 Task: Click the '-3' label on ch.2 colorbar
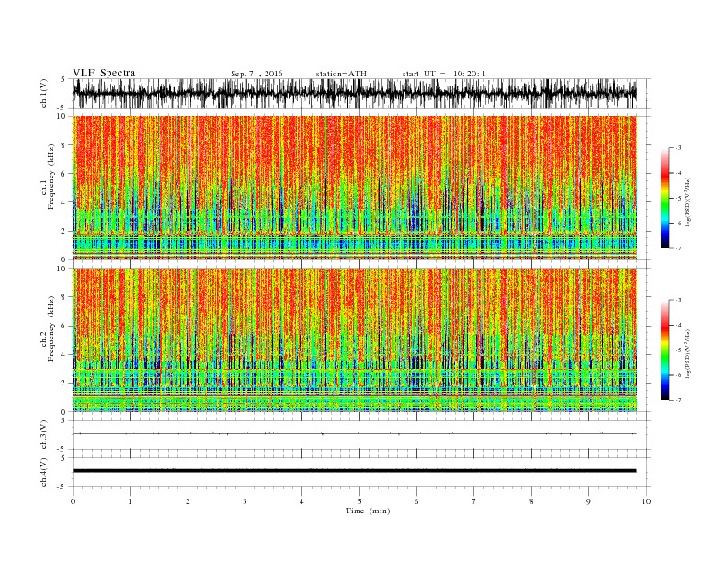click(678, 300)
